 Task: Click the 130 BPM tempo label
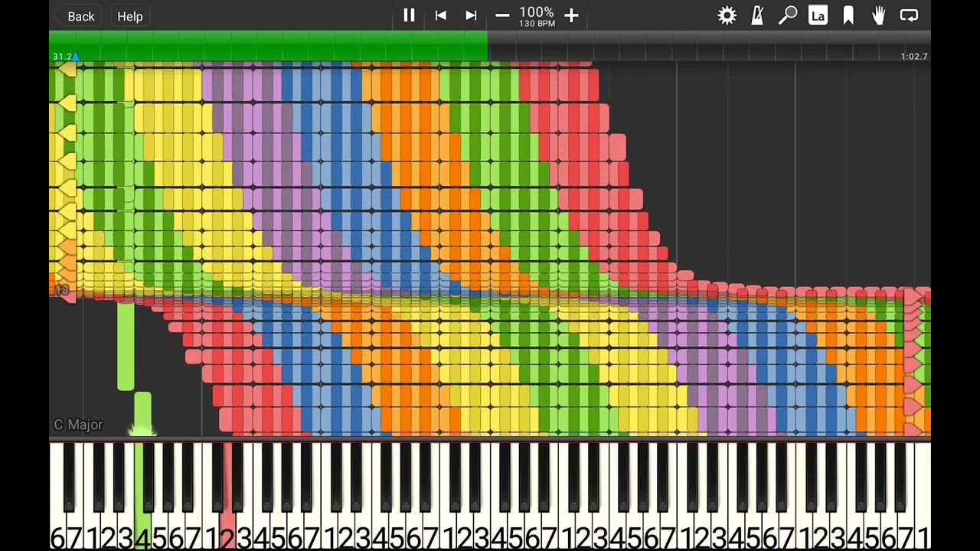coord(537,24)
